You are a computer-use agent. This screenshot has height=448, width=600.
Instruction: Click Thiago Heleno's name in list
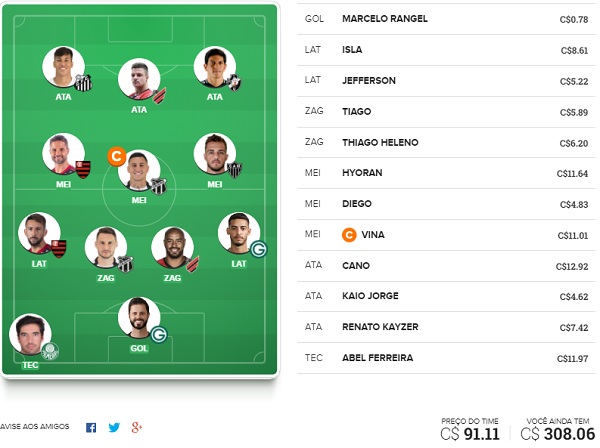tap(380, 142)
